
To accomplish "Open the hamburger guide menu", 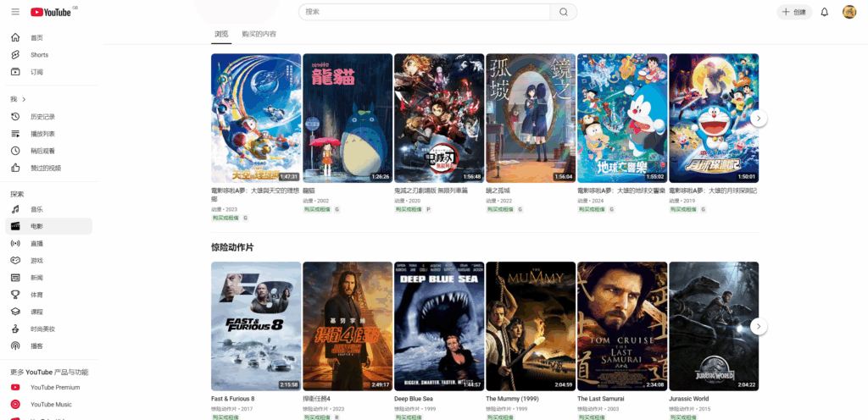I will pyautogui.click(x=15, y=12).
